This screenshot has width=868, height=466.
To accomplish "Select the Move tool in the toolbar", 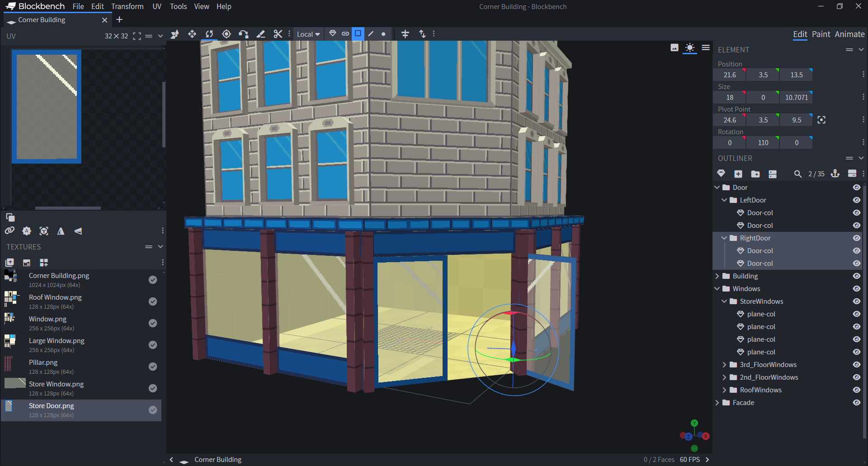I will (x=192, y=34).
